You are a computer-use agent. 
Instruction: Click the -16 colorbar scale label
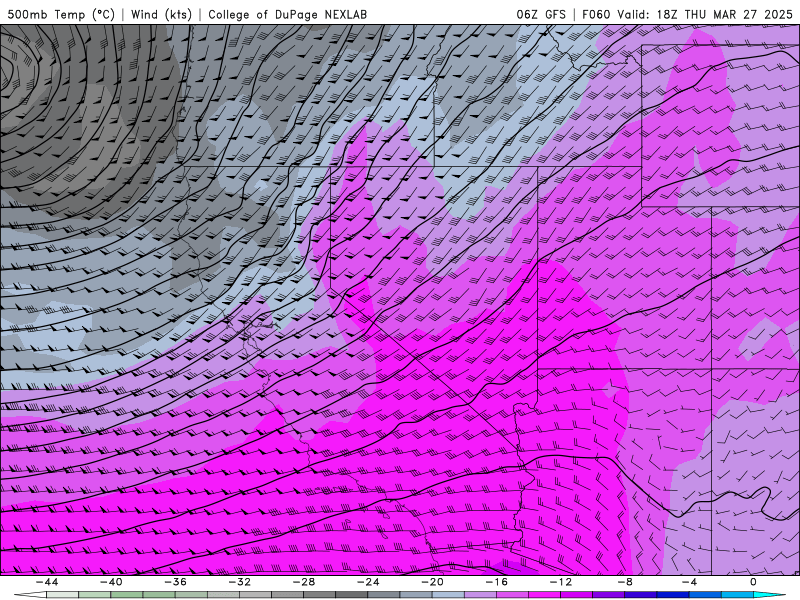click(x=496, y=582)
